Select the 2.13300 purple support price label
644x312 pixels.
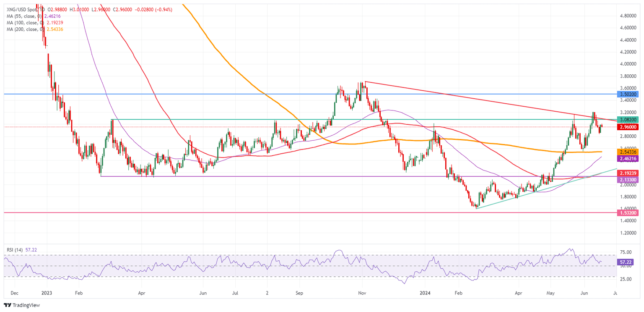coord(628,180)
